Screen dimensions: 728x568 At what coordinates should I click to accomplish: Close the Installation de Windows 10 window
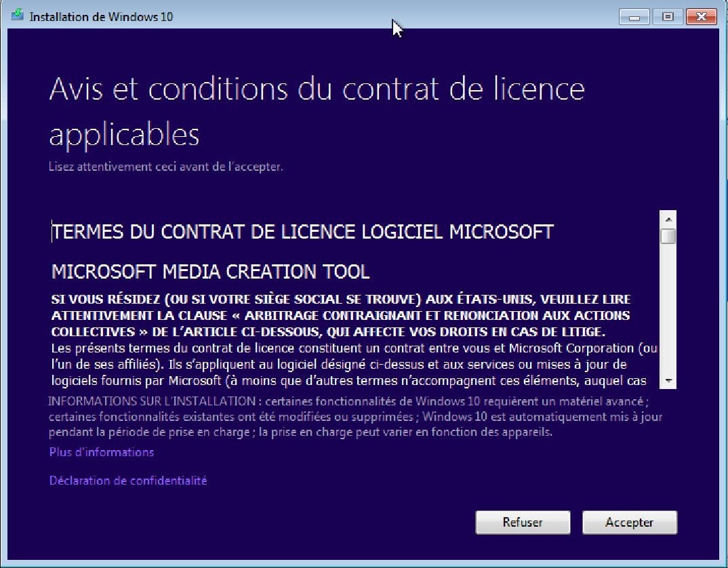click(702, 17)
